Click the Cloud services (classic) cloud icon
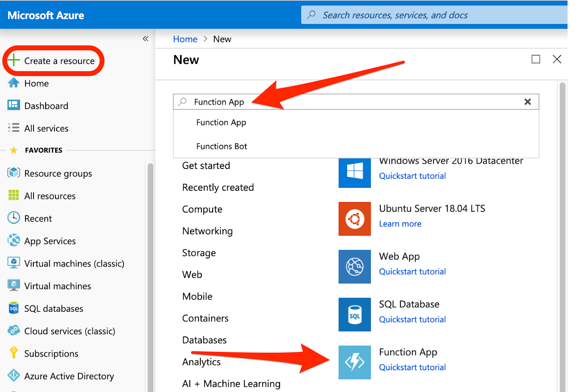The height and width of the screenshot is (392, 582). pos(14,331)
